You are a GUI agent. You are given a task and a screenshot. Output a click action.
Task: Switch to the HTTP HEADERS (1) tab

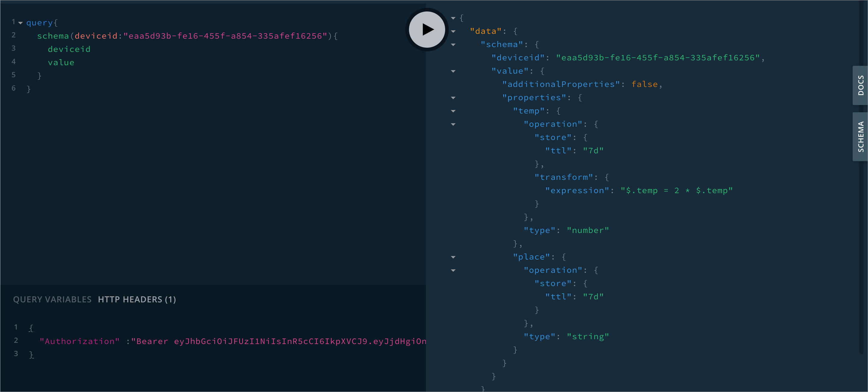[x=137, y=299]
